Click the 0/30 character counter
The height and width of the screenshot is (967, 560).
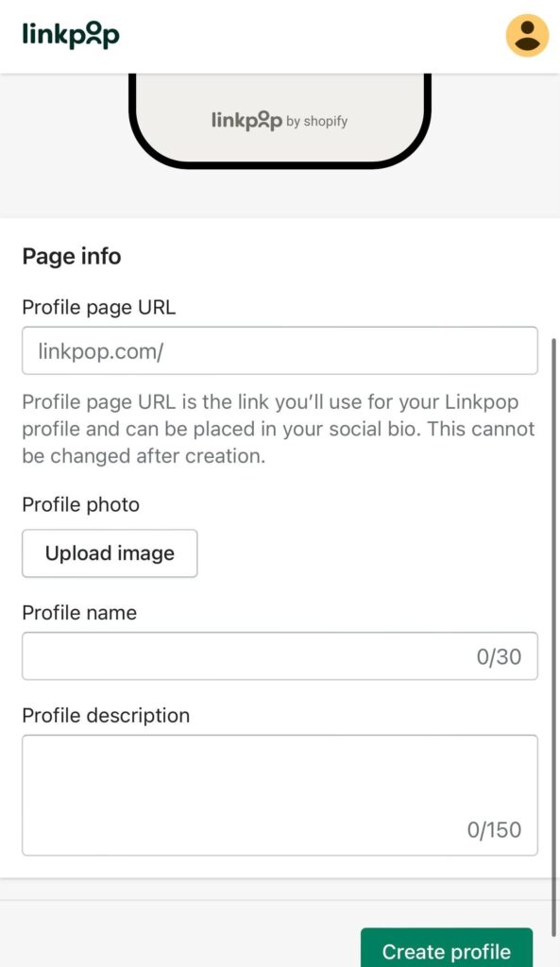coord(499,657)
